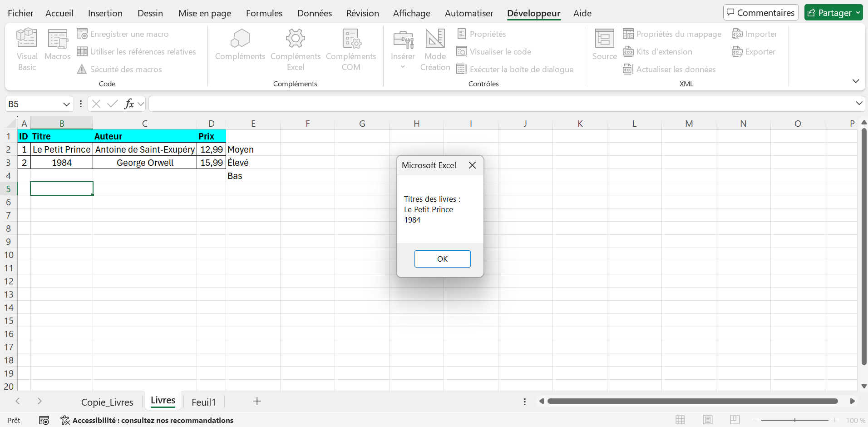Choose Exécuter la boîte de dialogue
The image size is (868, 427).
click(x=515, y=70)
